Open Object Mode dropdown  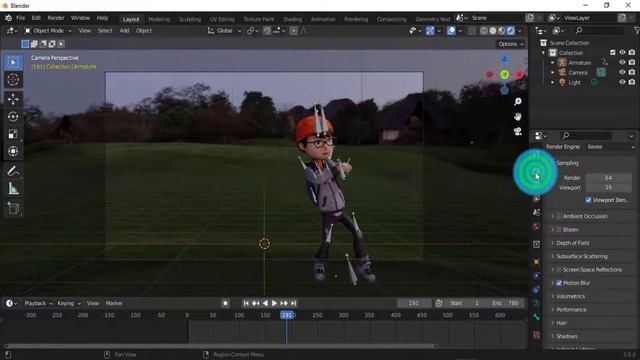pyautogui.click(x=48, y=31)
